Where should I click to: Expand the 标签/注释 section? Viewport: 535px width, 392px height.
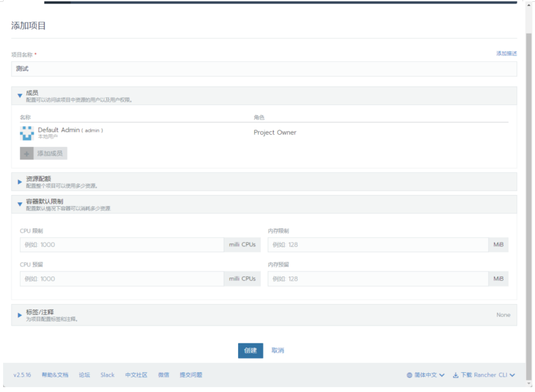[20, 315]
